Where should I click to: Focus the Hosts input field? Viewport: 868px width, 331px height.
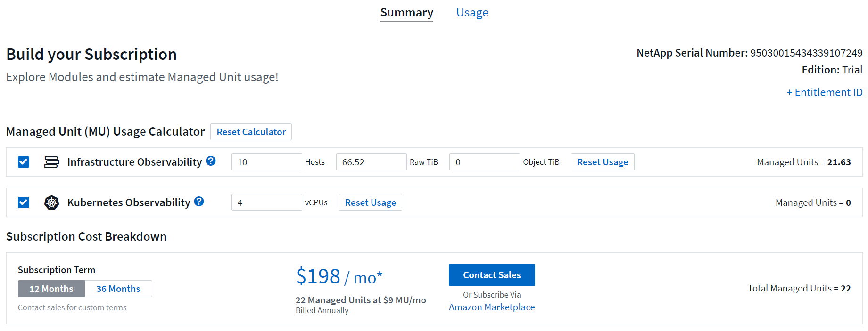pos(266,162)
